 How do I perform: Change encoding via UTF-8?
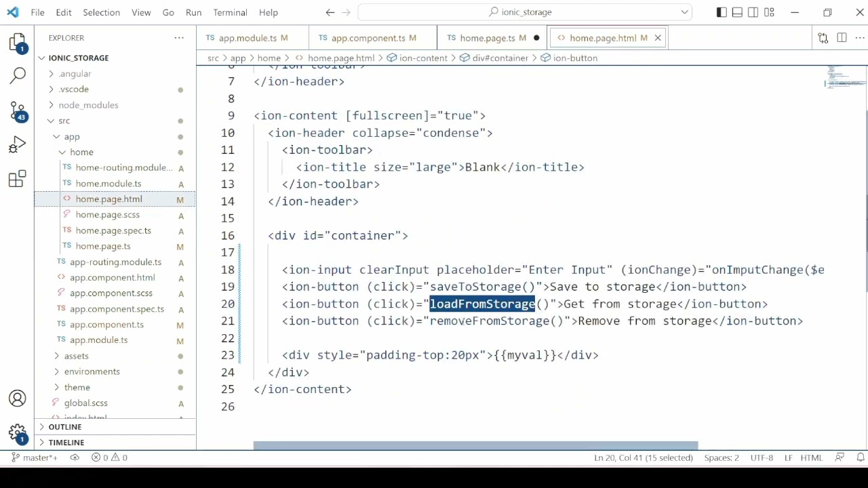[762, 457]
